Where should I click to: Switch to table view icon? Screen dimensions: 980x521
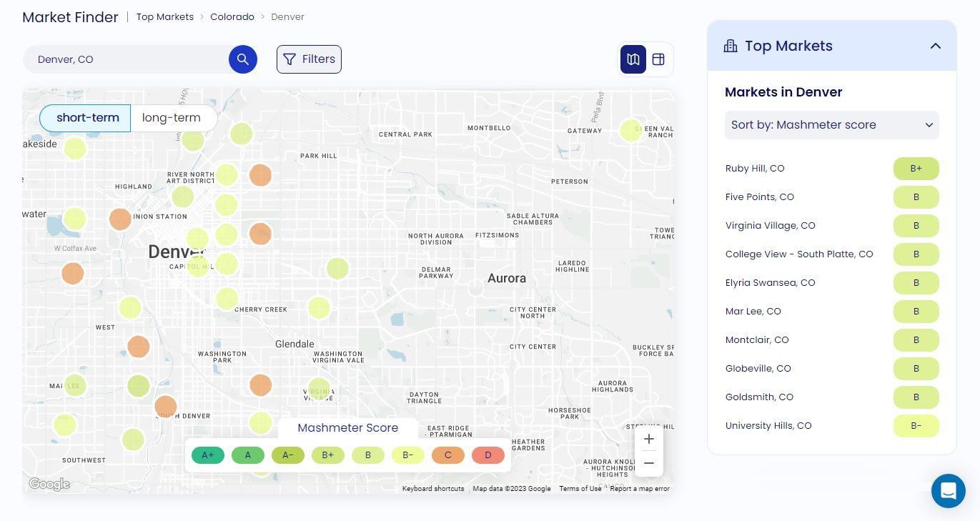point(659,59)
